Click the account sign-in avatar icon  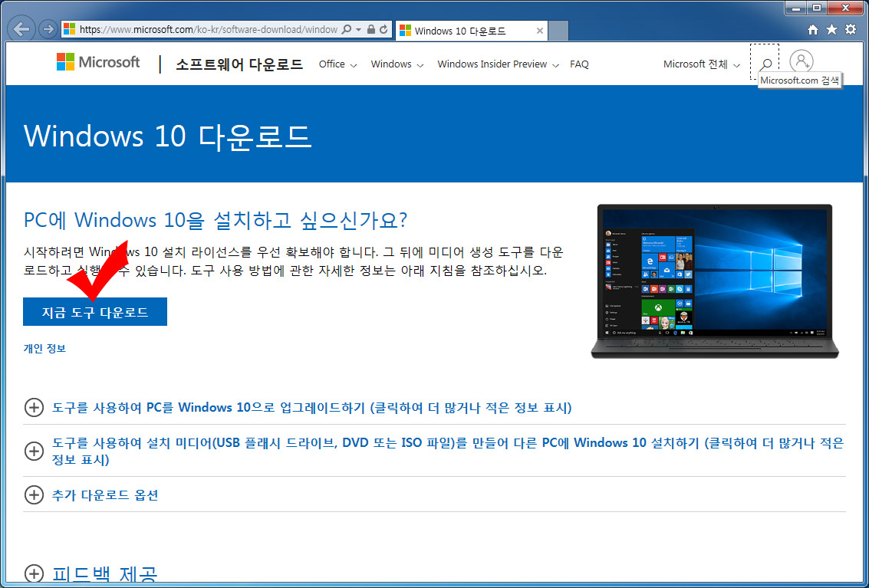tap(802, 61)
